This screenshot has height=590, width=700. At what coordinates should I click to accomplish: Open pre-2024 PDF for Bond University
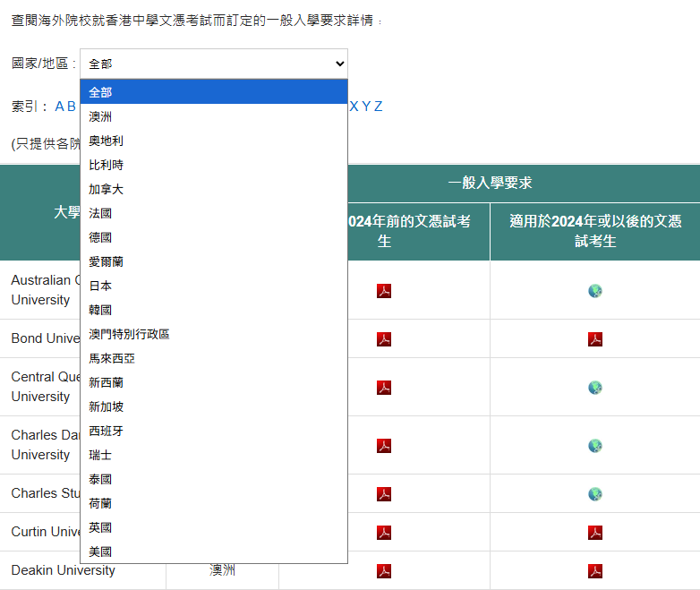[x=384, y=339]
